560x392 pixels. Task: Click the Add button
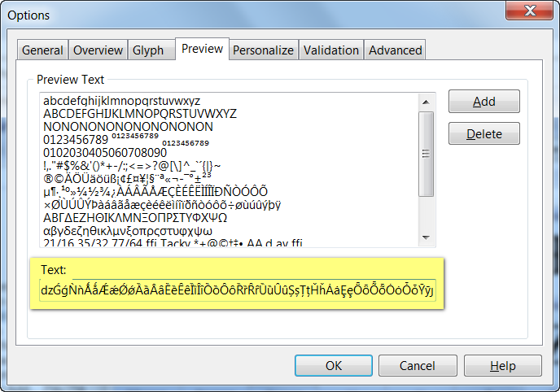point(484,102)
